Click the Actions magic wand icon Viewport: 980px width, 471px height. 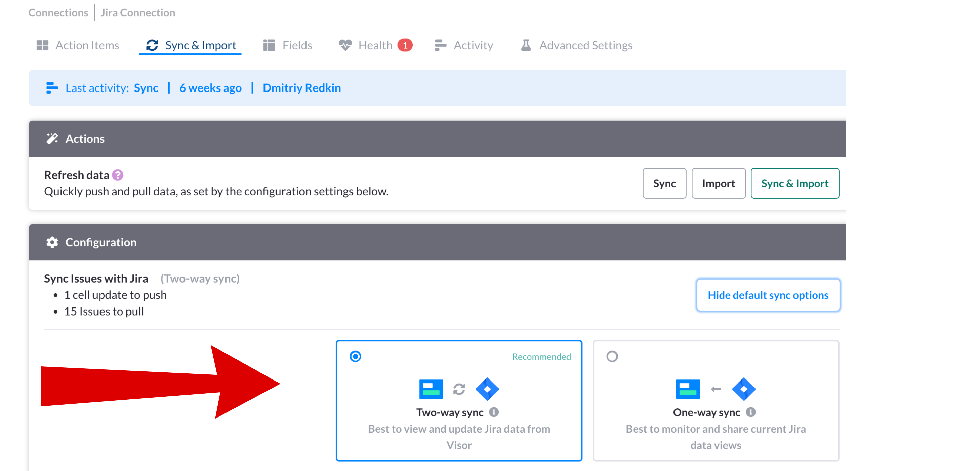tap(52, 139)
